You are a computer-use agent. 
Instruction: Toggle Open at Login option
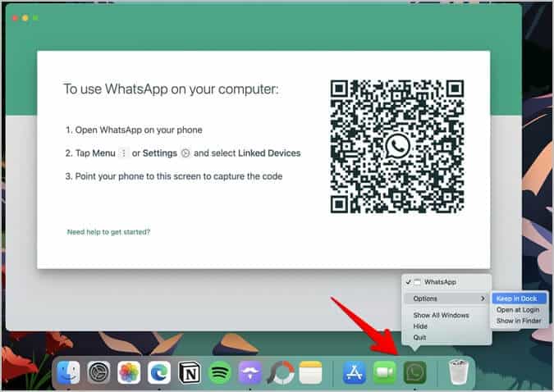click(518, 310)
